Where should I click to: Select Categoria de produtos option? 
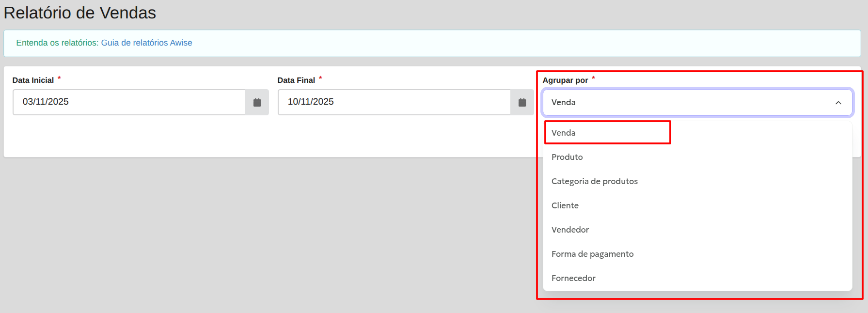(x=594, y=181)
